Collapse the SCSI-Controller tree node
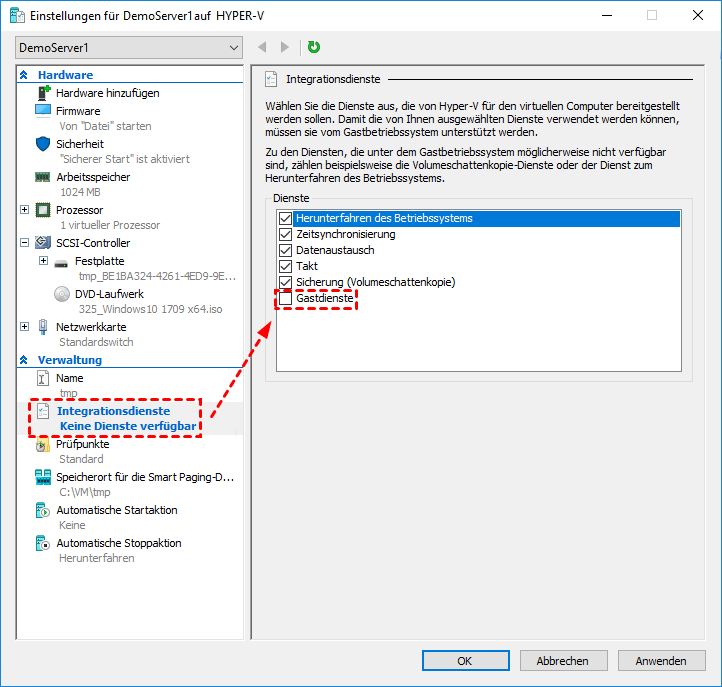Viewport: 722px width, 687px height. [x=25, y=243]
